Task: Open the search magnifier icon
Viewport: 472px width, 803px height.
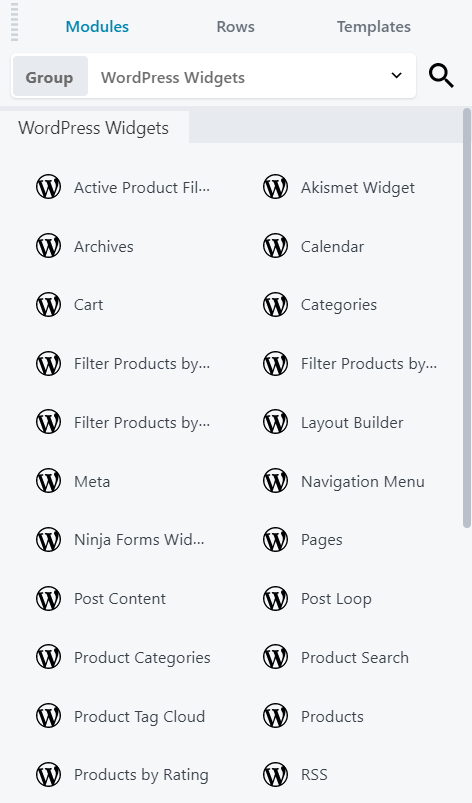Action: (441, 76)
